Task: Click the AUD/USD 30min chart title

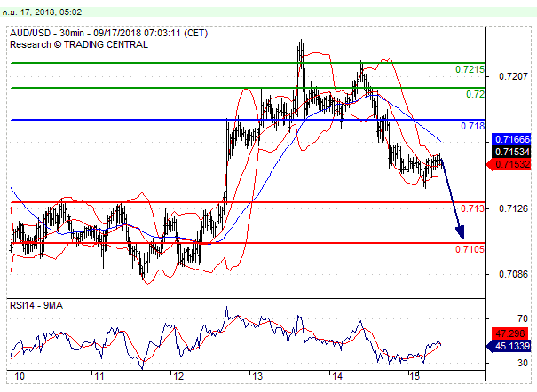Action: click(108, 33)
